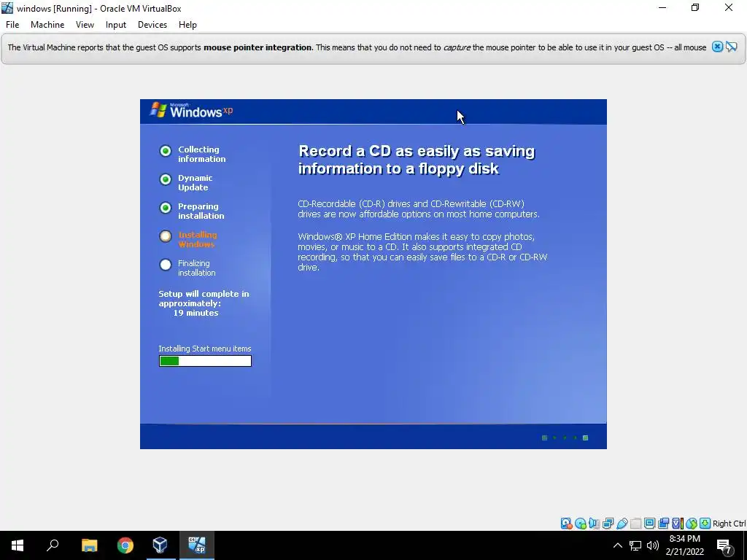Viewport: 747px width, 560px height.
Task: Open VirtualBox Manager taskbar icon
Action: point(160,545)
